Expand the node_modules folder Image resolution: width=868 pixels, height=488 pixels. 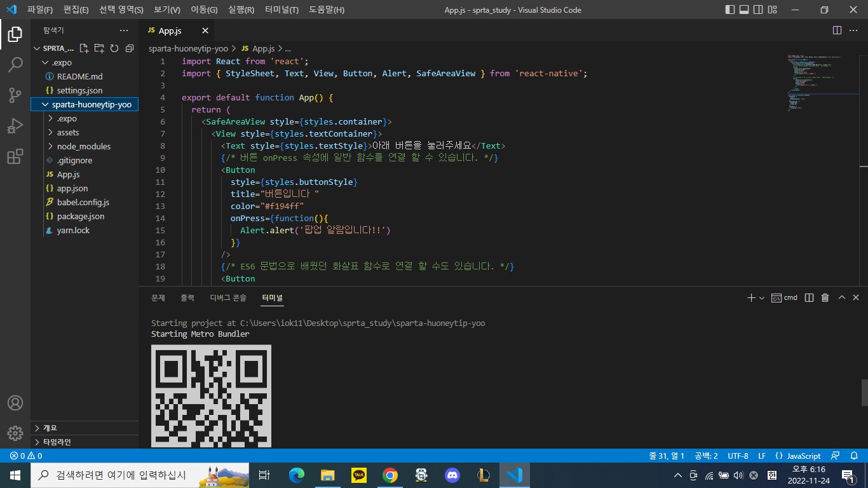[51, 146]
